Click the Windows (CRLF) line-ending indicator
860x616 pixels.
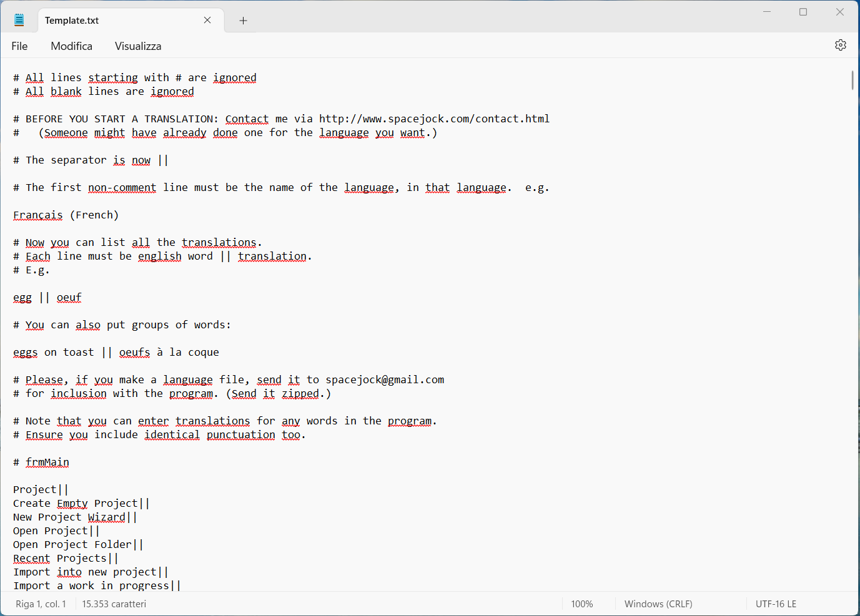[x=658, y=604]
